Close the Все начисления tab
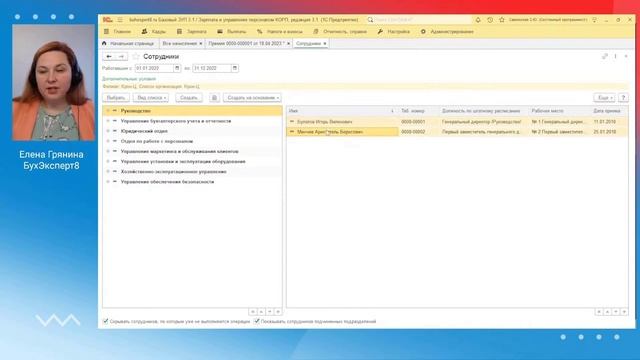This screenshot has height=360, width=640. click(x=201, y=43)
